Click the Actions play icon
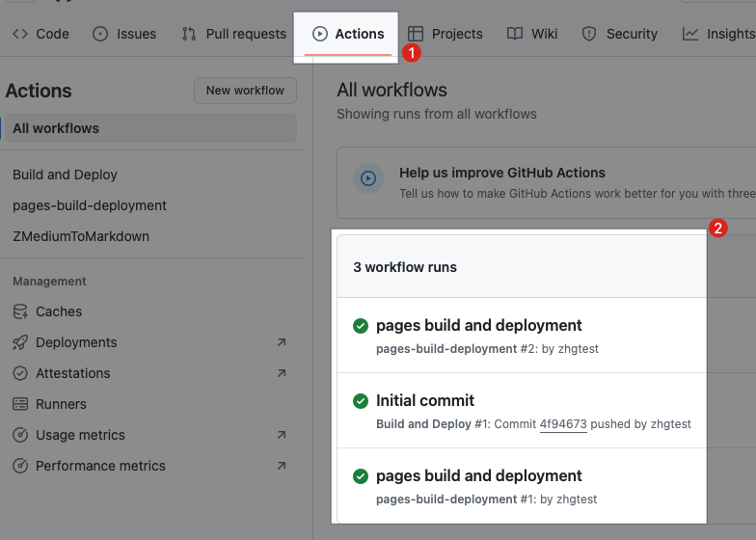This screenshot has width=756, height=540. pos(320,34)
